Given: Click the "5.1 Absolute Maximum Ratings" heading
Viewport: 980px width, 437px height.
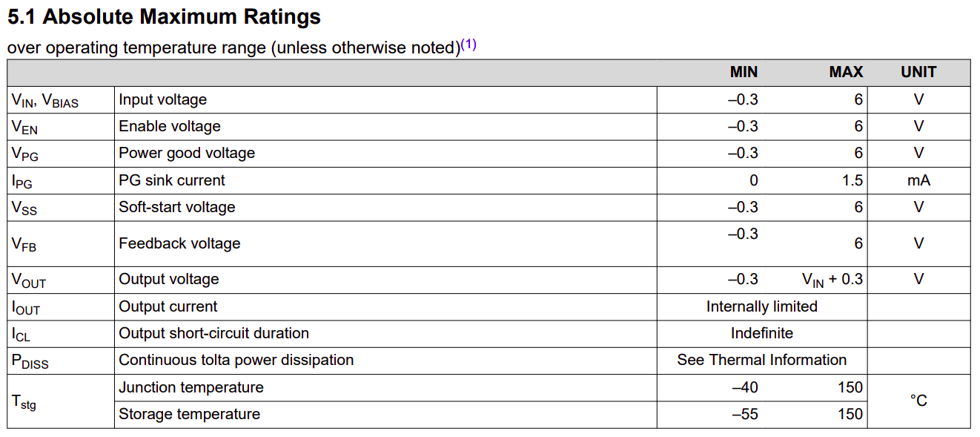Looking at the screenshot, I should coord(164,17).
